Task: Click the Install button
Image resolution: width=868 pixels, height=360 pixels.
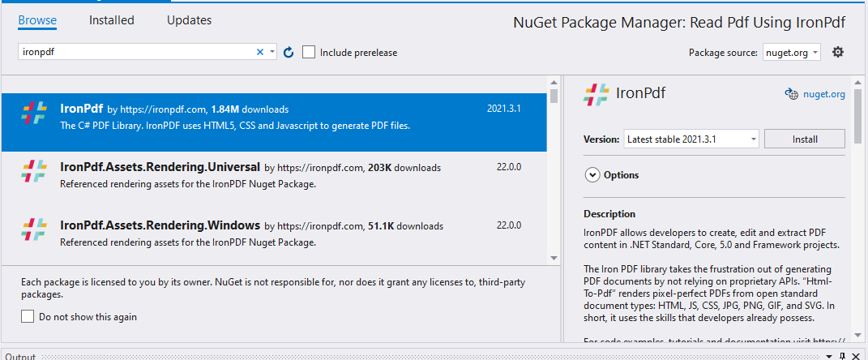Action: [804, 139]
